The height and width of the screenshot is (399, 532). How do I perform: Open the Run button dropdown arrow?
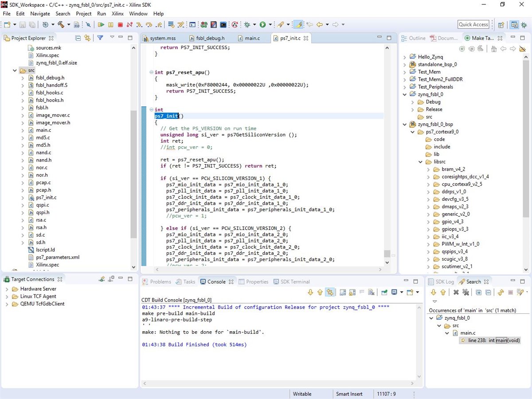(x=270, y=25)
